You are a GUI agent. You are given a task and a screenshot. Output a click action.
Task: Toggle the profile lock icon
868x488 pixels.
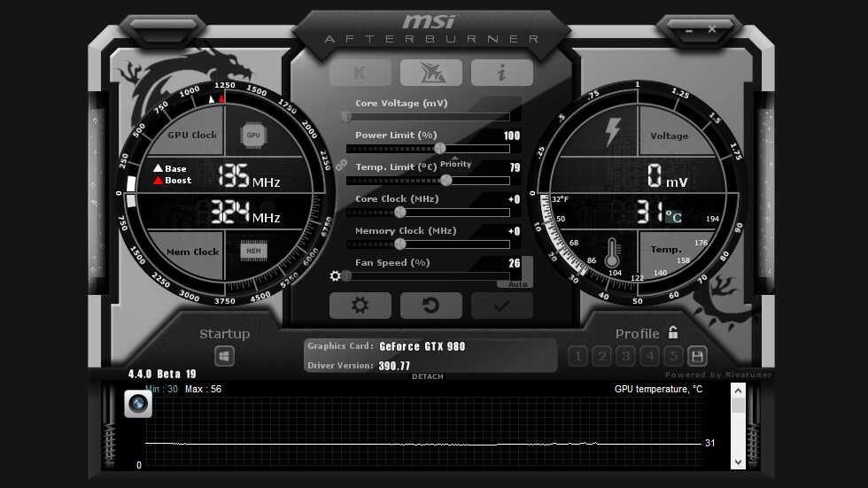click(674, 333)
